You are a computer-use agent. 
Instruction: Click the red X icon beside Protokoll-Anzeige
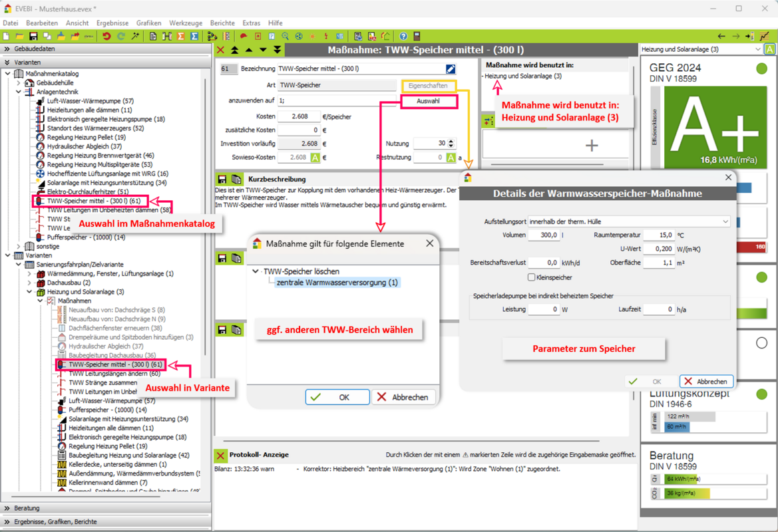[x=221, y=455]
